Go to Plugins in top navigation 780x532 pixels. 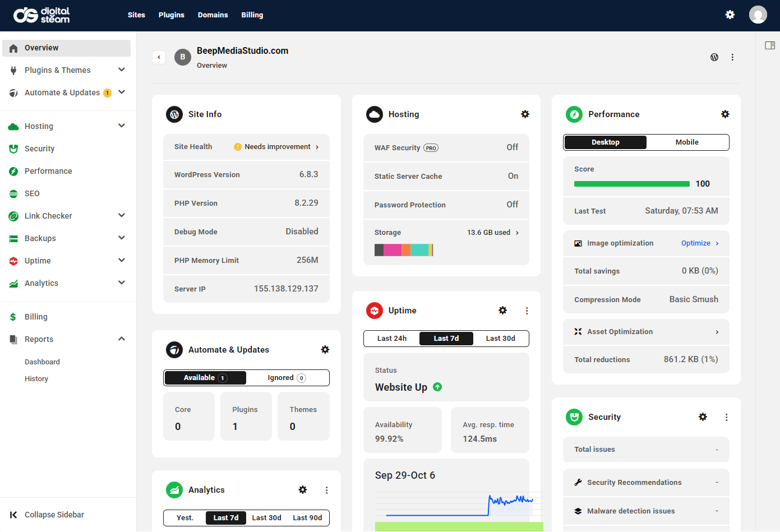pos(171,15)
